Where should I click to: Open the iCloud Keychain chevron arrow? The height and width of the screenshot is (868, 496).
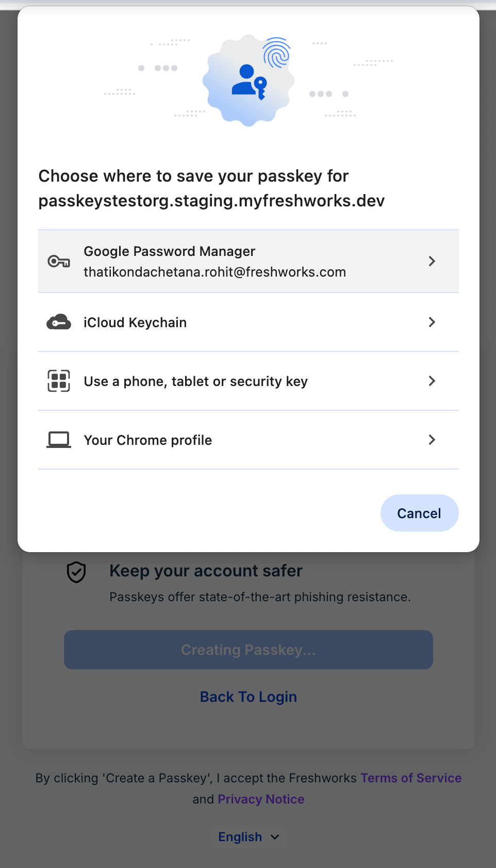pos(432,322)
